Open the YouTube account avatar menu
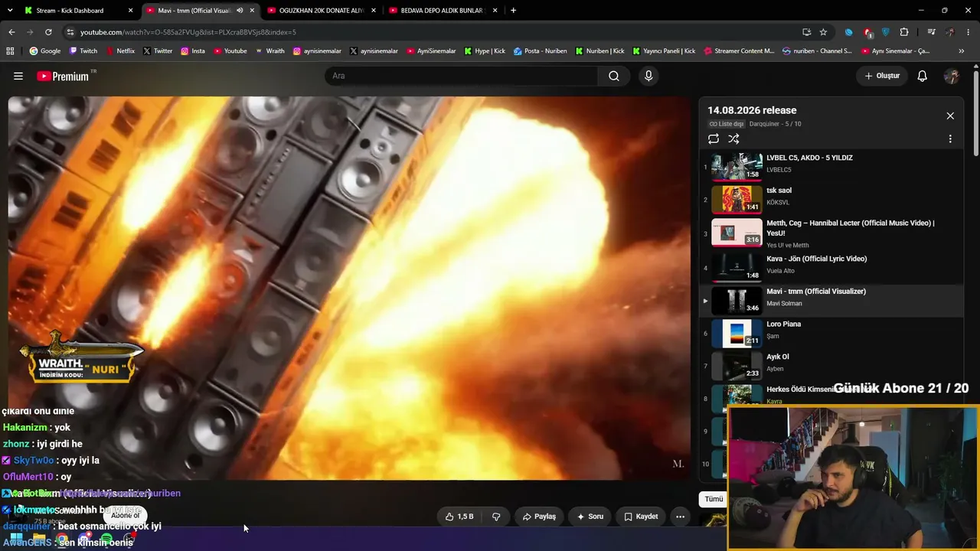Viewport: 980px width, 551px height. tap(952, 76)
